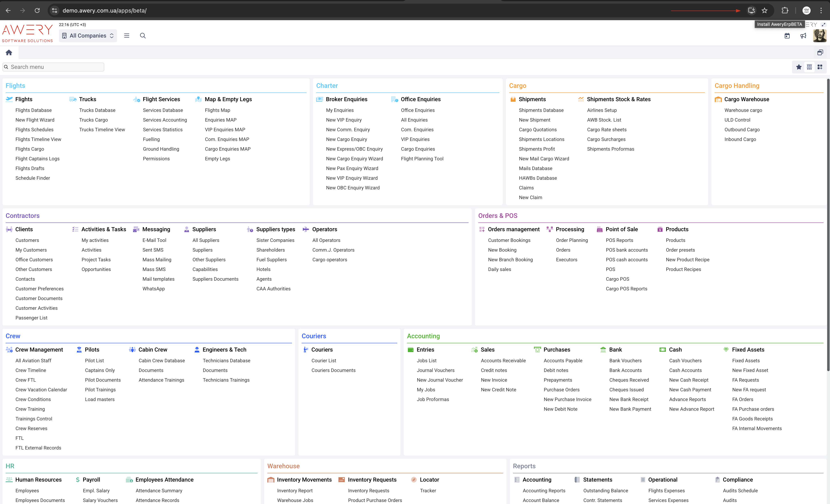Click the Shipments Database link
830x504 pixels.
tap(541, 110)
